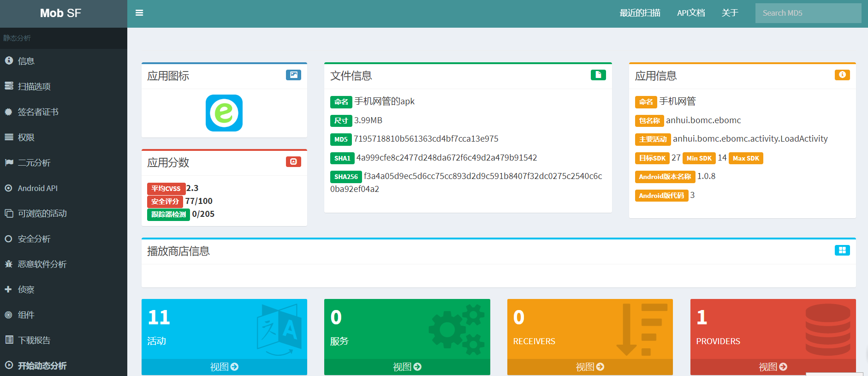
Task: Expand 视图 under the 服务 card
Action: point(407,367)
